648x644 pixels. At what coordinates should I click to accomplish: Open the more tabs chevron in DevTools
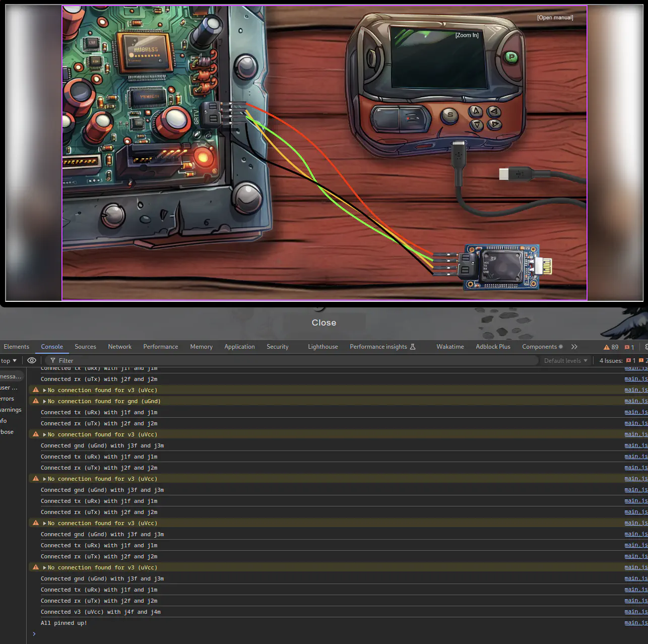tap(574, 347)
